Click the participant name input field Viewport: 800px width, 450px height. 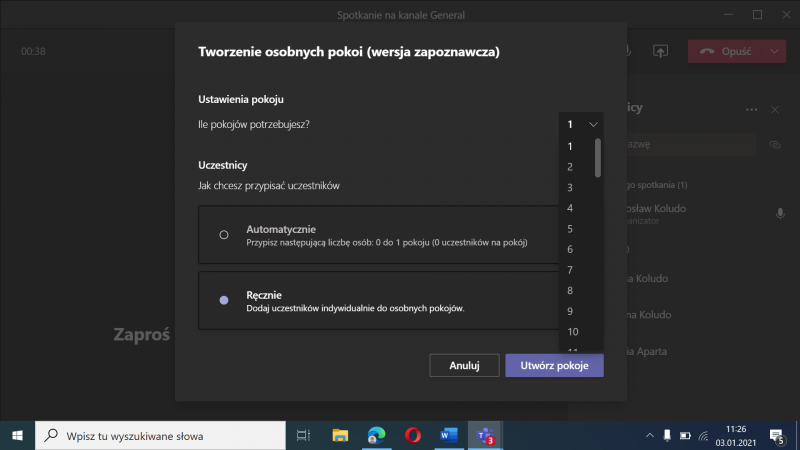[x=689, y=144]
